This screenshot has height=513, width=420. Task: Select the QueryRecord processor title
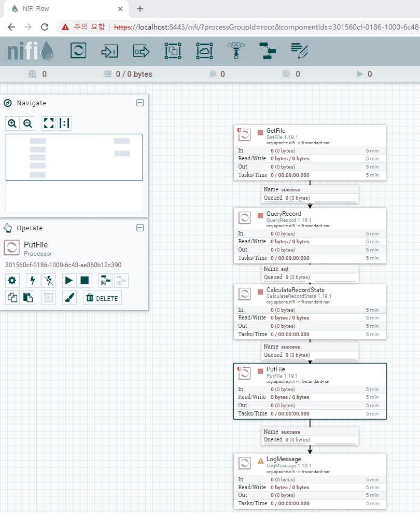click(x=284, y=214)
